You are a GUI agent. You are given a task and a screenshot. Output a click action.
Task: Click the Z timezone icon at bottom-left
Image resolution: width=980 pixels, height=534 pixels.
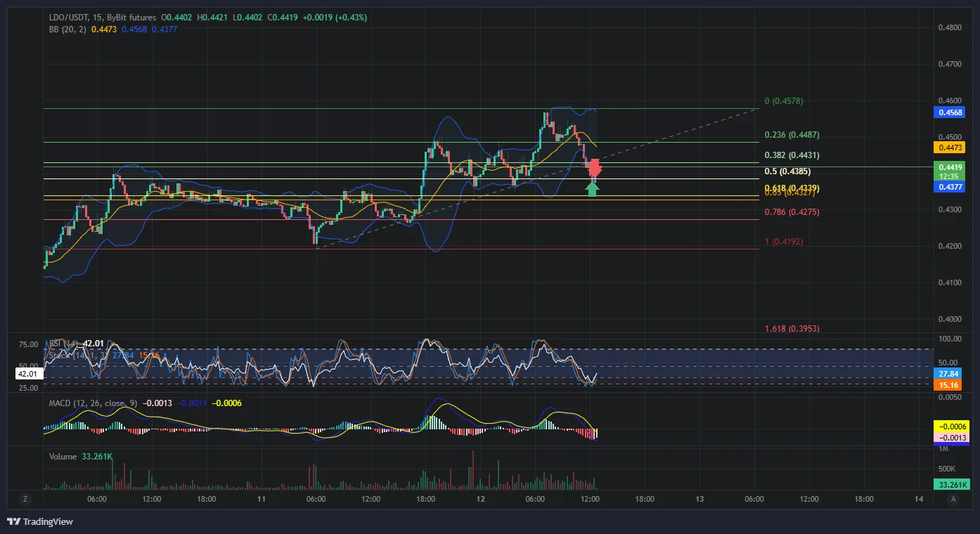[25, 499]
